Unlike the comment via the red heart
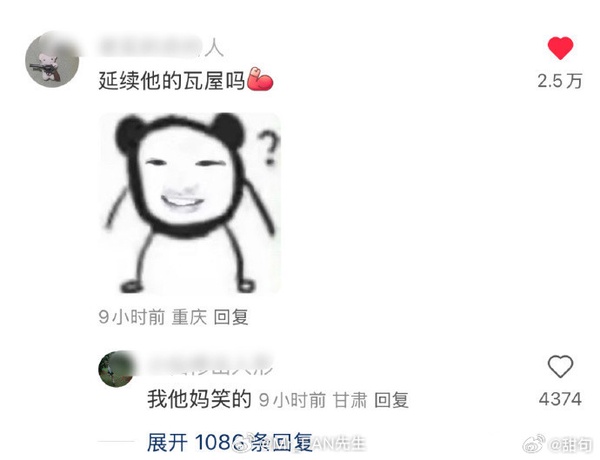This screenshot has width=600, height=460. point(560,48)
